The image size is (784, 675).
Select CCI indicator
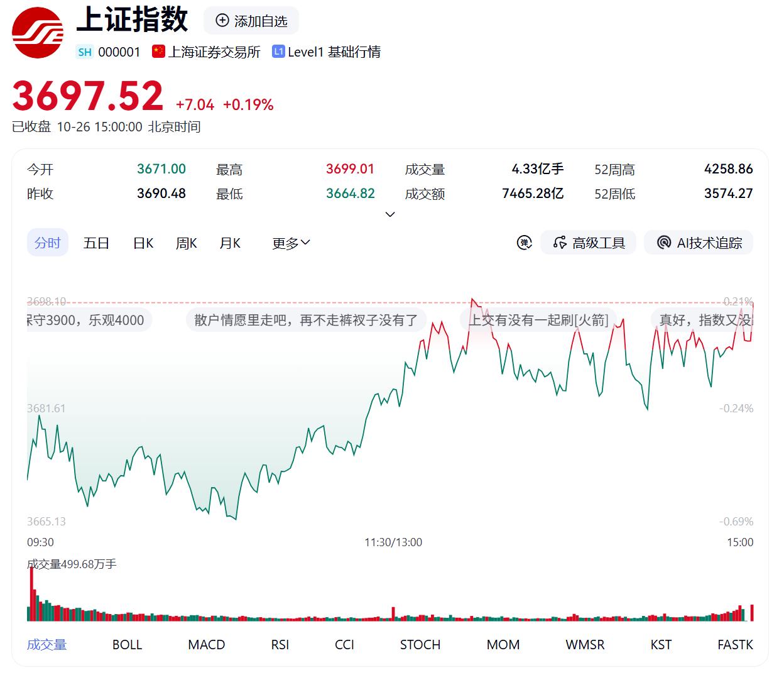click(x=344, y=645)
